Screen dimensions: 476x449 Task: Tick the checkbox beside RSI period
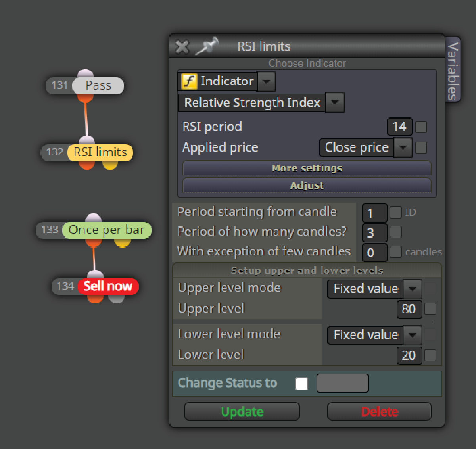pyautogui.click(x=421, y=127)
